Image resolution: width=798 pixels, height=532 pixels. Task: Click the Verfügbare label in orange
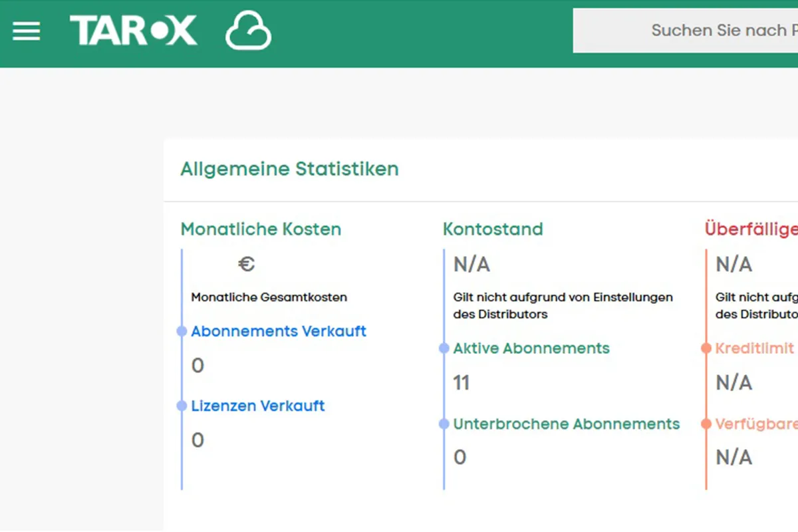(756, 424)
